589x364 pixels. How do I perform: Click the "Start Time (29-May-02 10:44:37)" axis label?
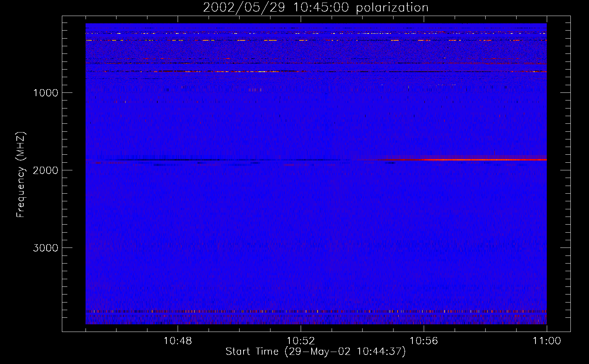point(315,352)
